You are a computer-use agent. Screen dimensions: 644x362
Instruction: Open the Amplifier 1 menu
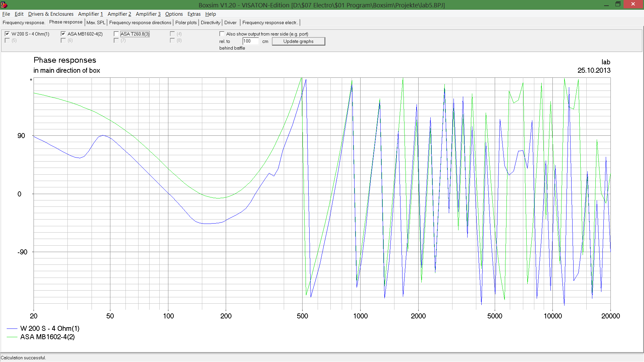click(x=90, y=14)
